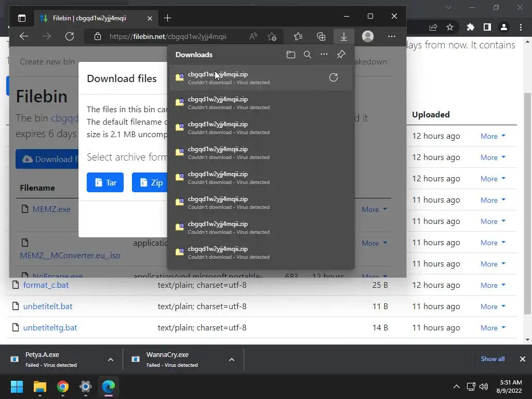Open Settings from the taskbar
The image size is (532, 399).
click(86, 387)
